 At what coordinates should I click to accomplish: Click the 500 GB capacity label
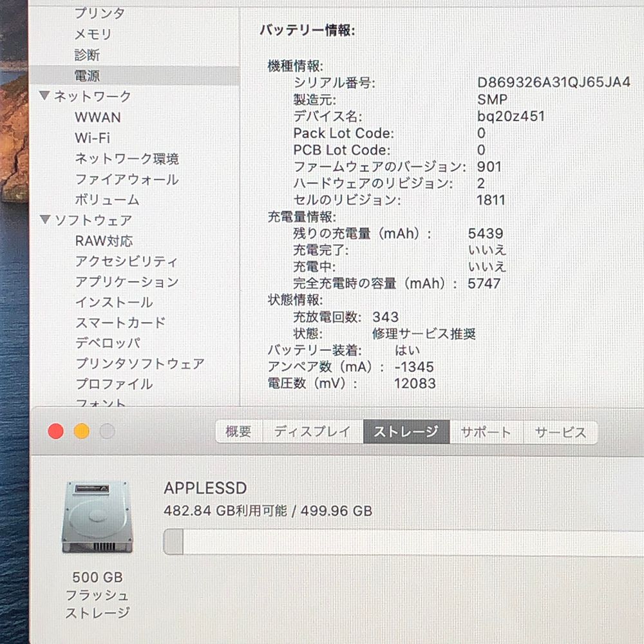click(x=97, y=578)
